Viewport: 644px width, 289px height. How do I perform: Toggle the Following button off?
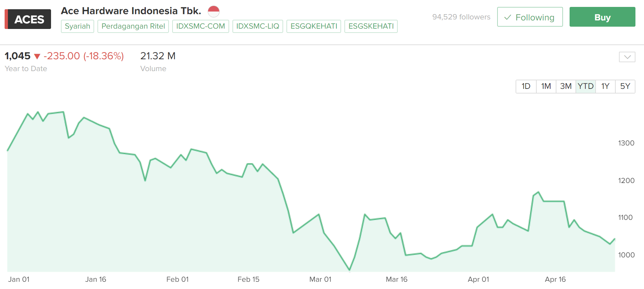(x=530, y=17)
